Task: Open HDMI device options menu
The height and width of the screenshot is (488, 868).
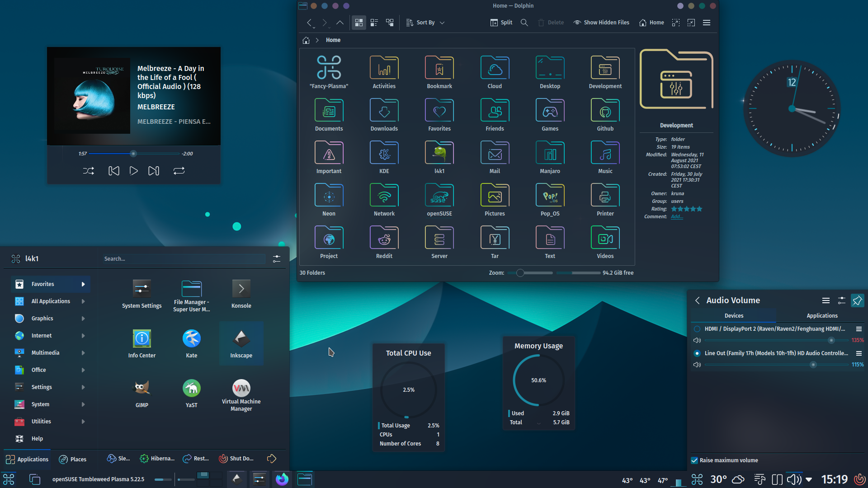Action: tap(859, 329)
